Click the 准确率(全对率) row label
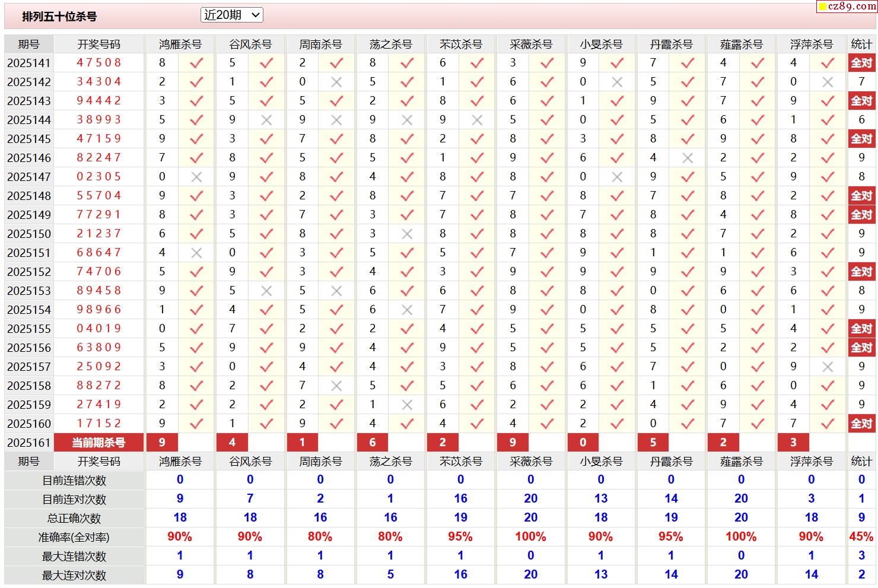 (74, 538)
